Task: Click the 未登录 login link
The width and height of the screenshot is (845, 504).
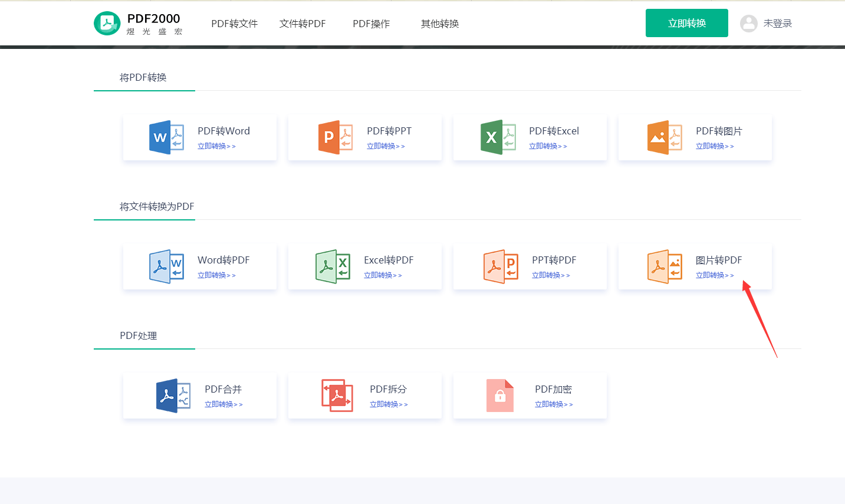Action: coord(778,24)
